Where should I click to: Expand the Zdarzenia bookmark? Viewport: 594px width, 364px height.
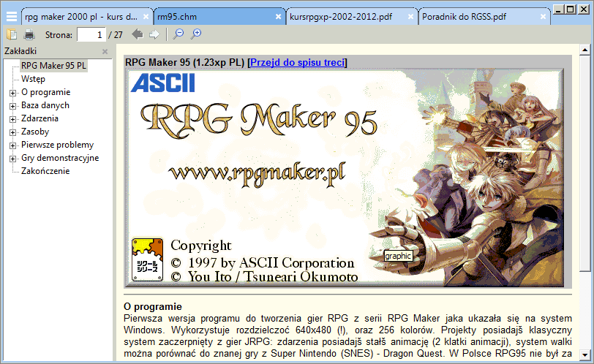tap(13, 119)
